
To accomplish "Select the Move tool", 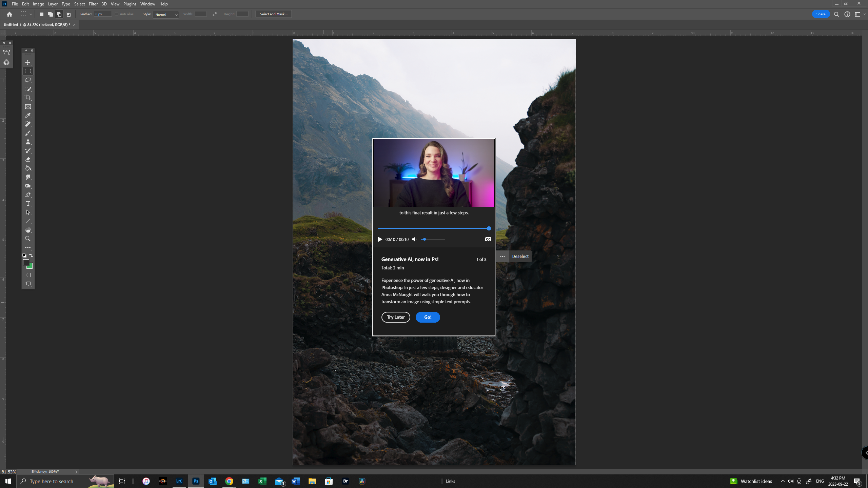I will [28, 62].
